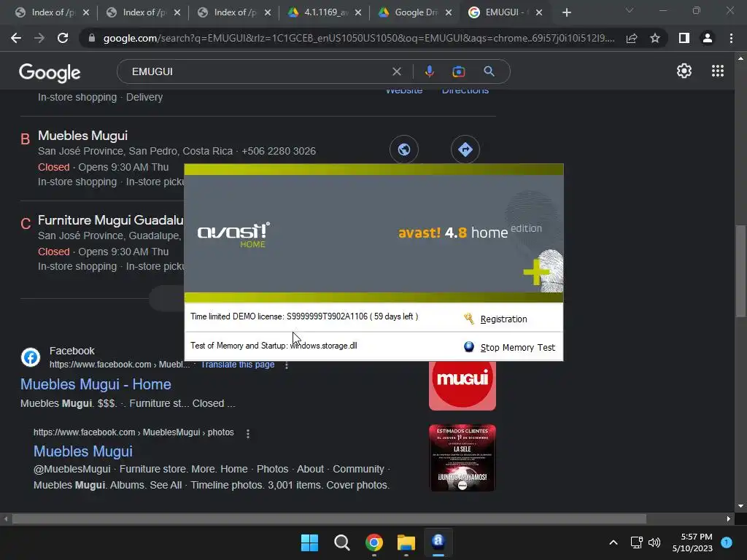Search by image with the camera icon
Viewport: 747px width, 560px height.
click(458, 71)
